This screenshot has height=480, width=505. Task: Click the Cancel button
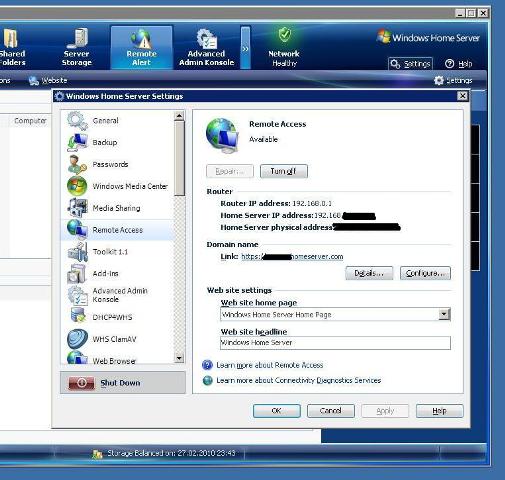[331, 411]
